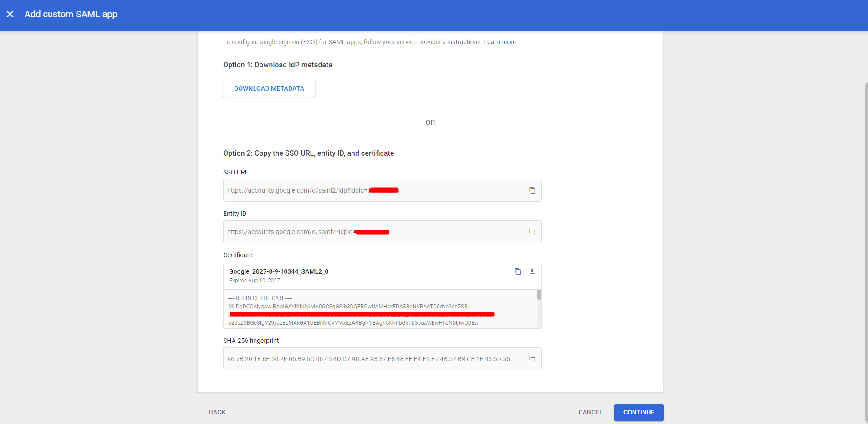This screenshot has height=424, width=868.
Task: Go back to the previous step
Action: (217, 412)
